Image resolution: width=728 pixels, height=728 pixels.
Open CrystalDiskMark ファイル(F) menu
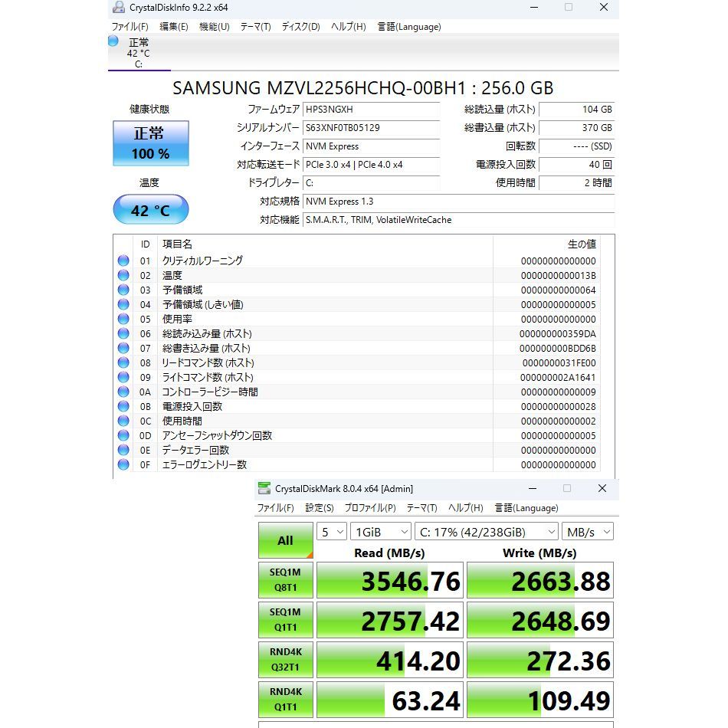click(x=275, y=507)
